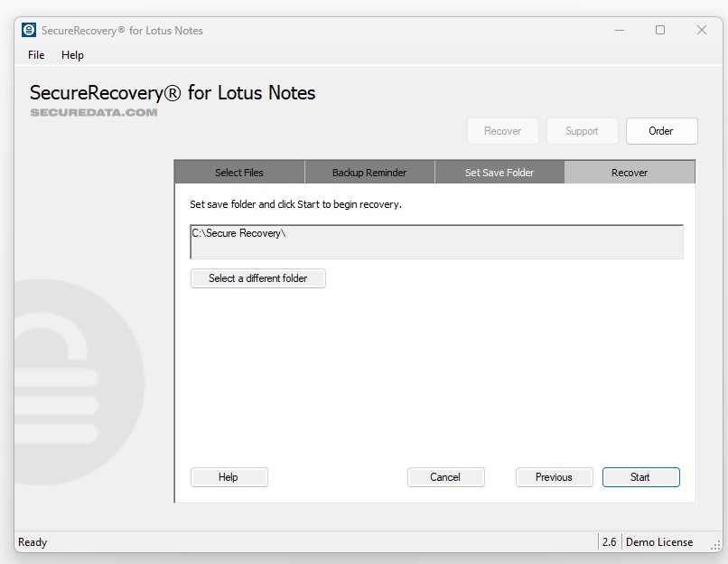Open the File menu

[35, 54]
